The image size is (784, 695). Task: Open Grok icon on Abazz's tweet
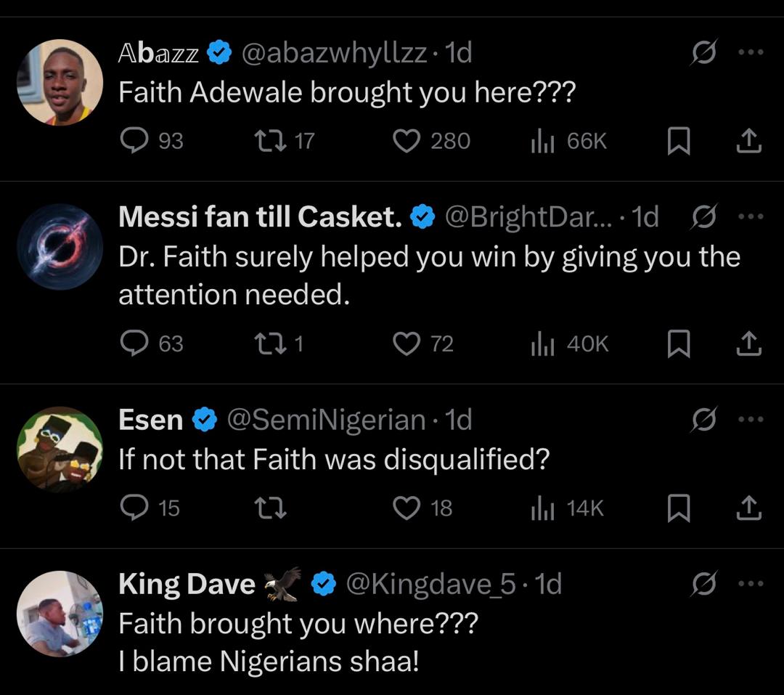click(703, 52)
